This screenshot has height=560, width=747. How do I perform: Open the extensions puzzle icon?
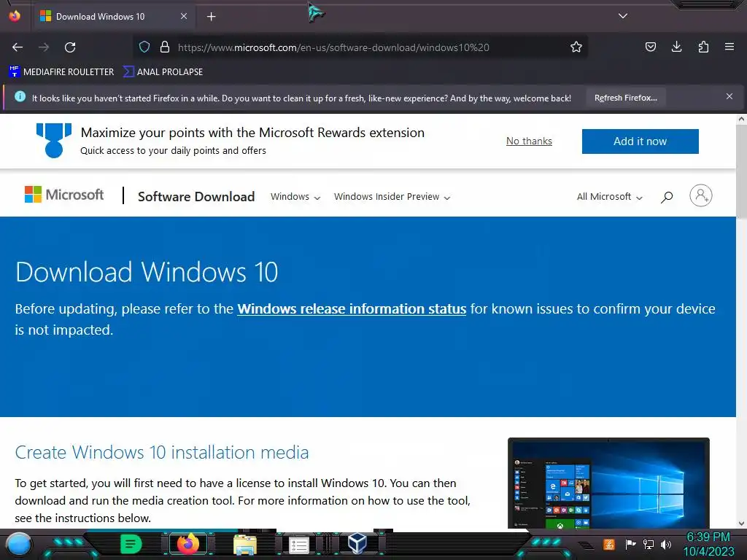click(x=703, y=47)
